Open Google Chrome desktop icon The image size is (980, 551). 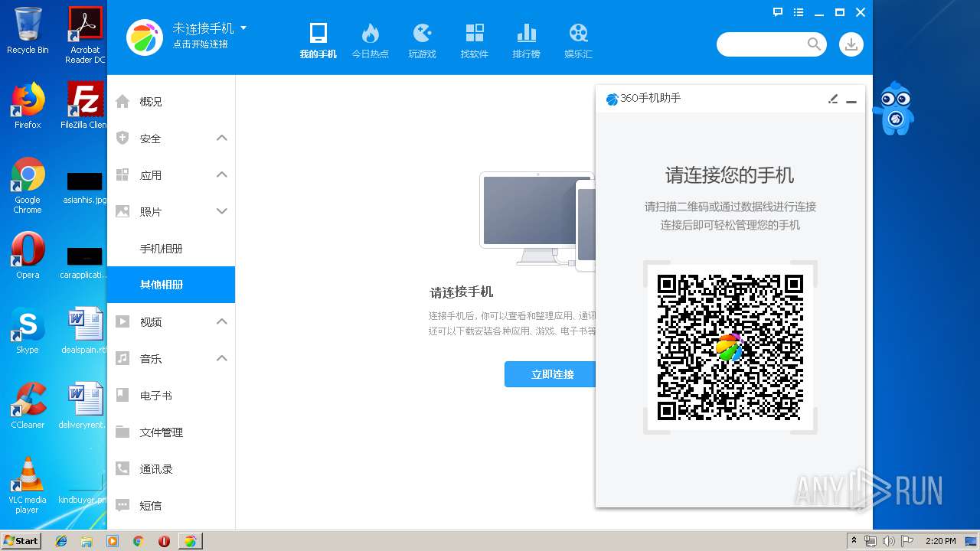[x=28, y=186]
